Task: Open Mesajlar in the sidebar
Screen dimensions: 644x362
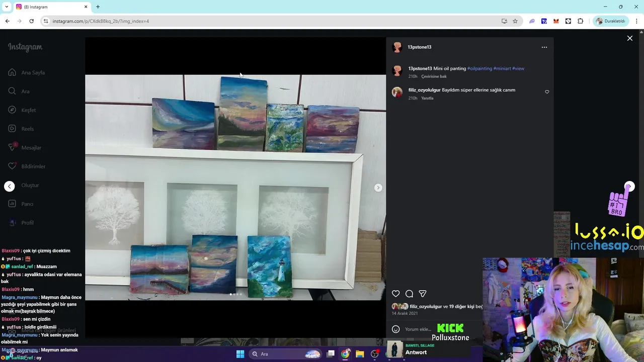Action: (x=25, y=148)
